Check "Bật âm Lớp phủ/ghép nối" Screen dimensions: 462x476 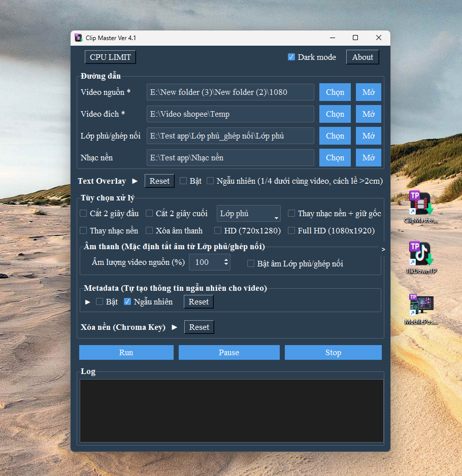tap(251, 263)
